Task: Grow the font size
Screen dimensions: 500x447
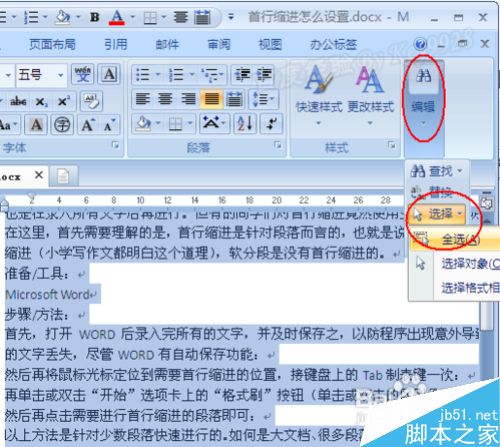Action: point(88,125)
